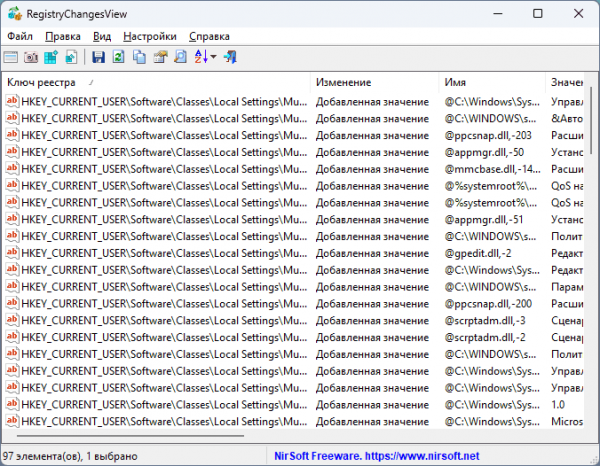The height and width of the screenshot is (466, 600).
Task: Sort by the Имя column header
Action: (492, 83)
